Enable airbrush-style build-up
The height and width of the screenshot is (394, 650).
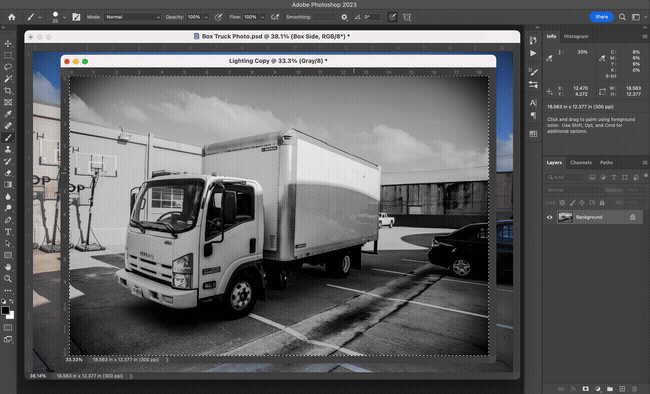point(275,17)
